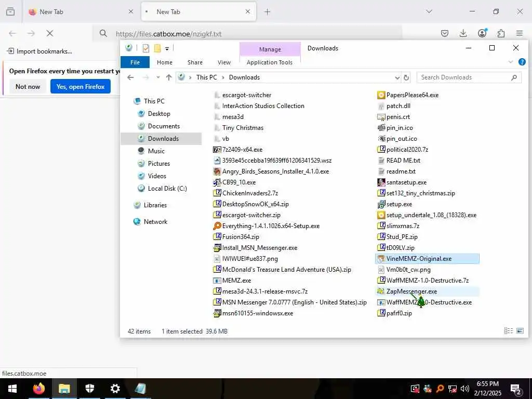Viewport: 532px width, 399px height.
Task: Click the Search Downloads input field
Action: tap(469, 77)
